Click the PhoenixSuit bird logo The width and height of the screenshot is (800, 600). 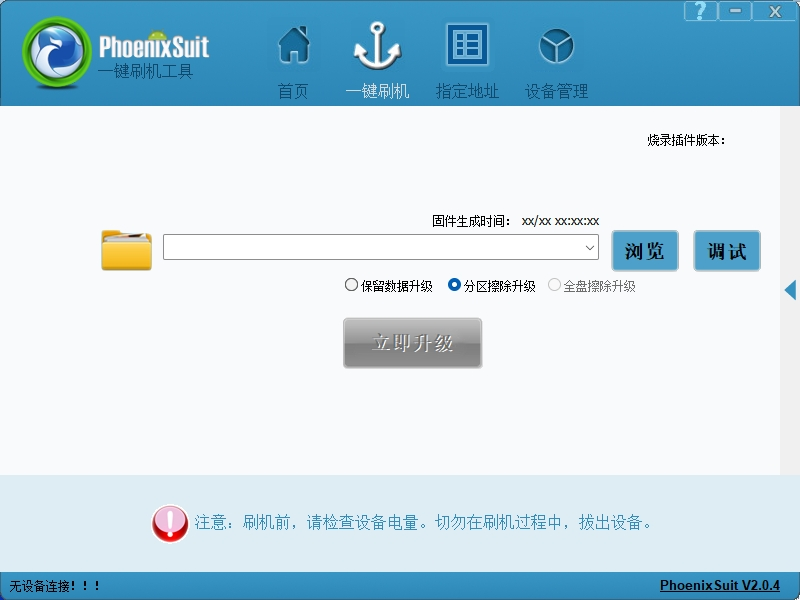(57, 52)
